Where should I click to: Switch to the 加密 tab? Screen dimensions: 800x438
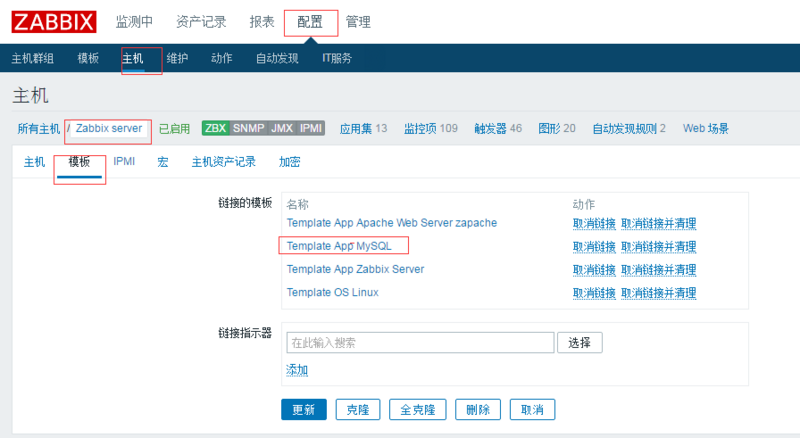289,162
